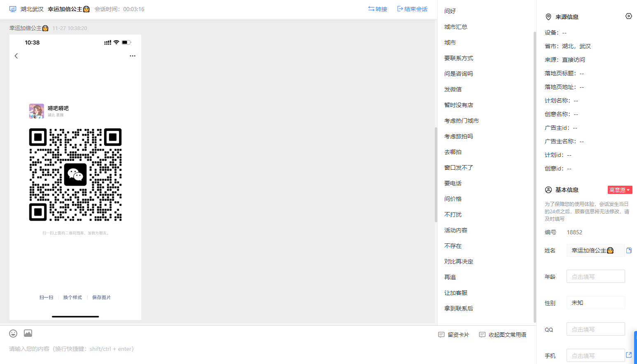Screen dimensions: 637x364
Task: Open the 留资卡片 button
Action: (454, 335)
